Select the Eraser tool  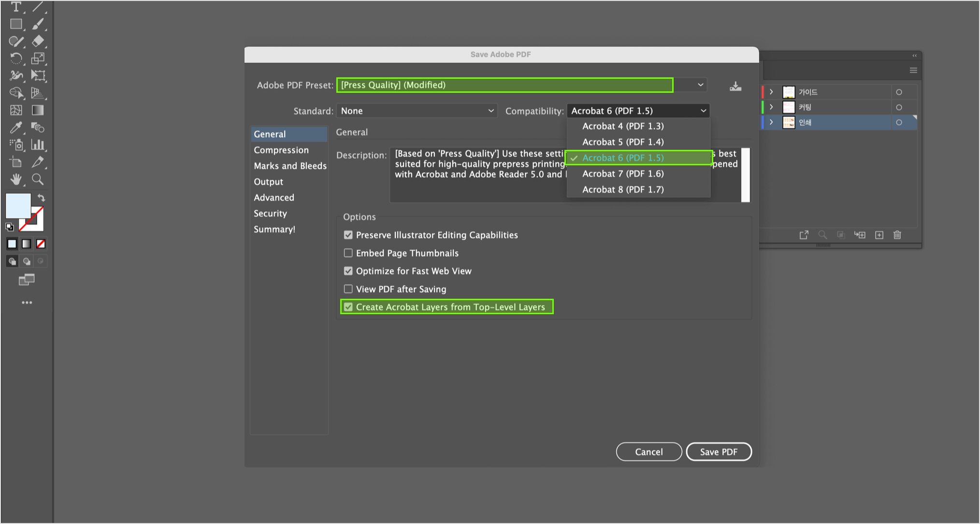pyautogui.click(x=38, y=41)
